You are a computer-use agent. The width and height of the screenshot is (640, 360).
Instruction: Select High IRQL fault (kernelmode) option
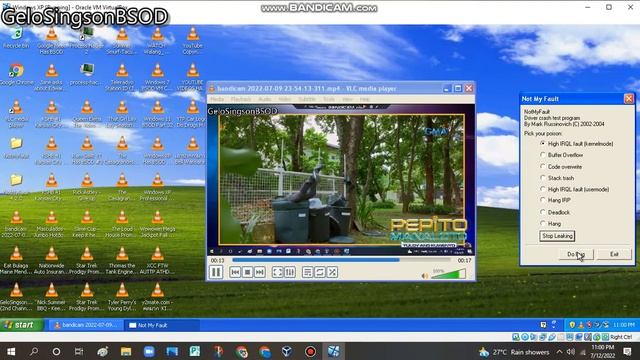[x=576, y=144]
